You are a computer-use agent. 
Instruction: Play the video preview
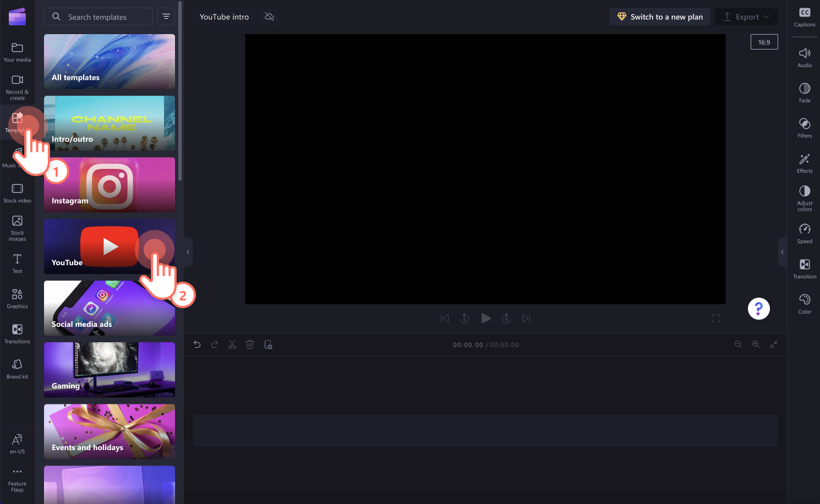tap(485, 318)
